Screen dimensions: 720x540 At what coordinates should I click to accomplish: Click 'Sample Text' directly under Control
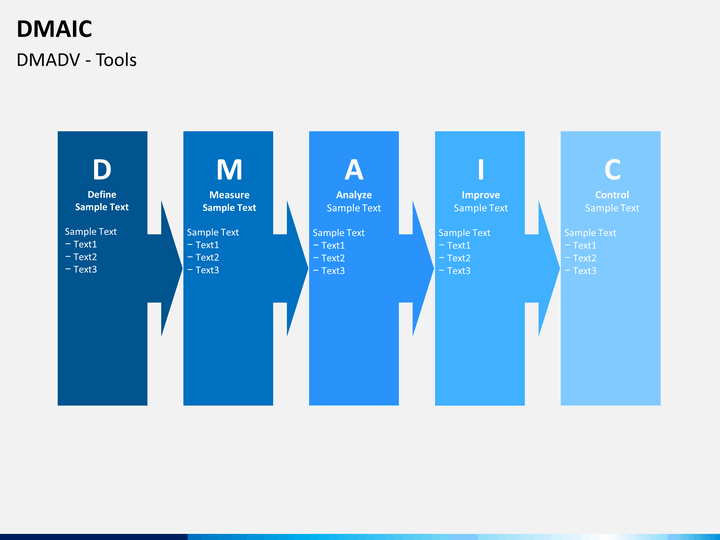click(x=612, y=208)
